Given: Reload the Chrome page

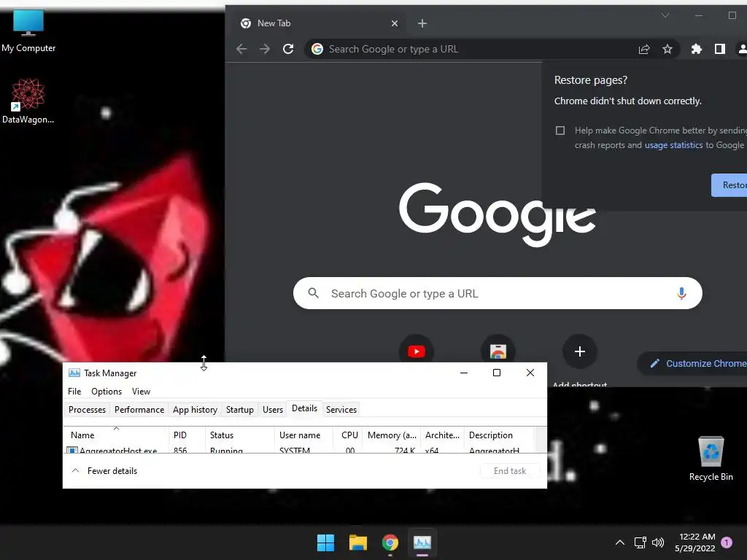Looking at the screenshot, I should [287, 49].
